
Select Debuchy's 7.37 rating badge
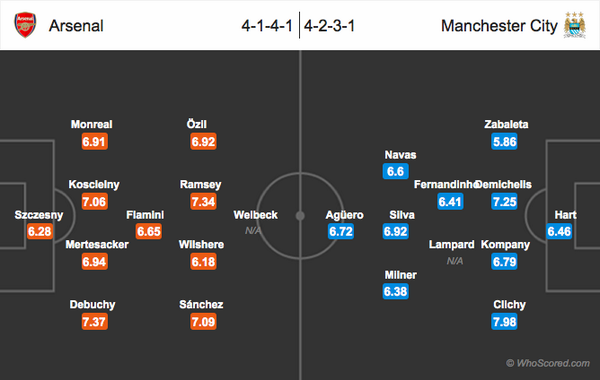(x=95, y=321)
